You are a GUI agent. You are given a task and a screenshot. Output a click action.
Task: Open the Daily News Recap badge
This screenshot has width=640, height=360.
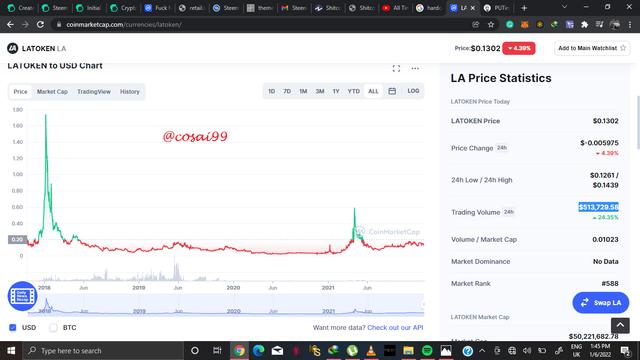[22, 296]
